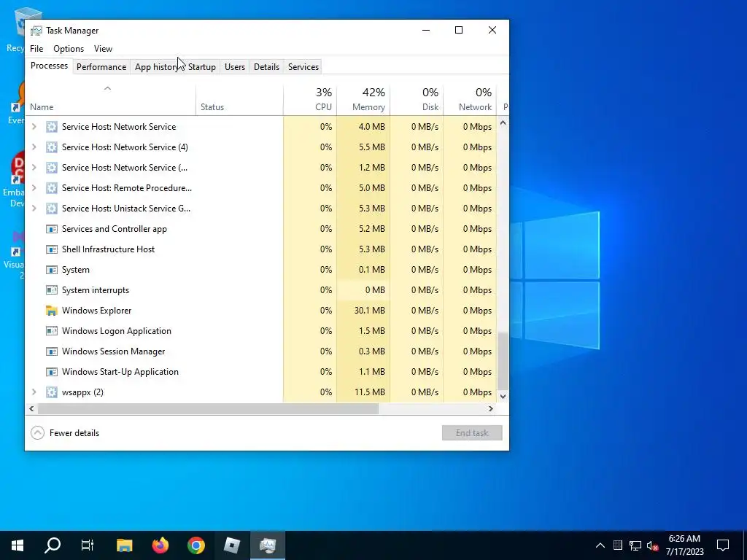Click the Task Manager taskbar button
Viewport: 747px width, 560px height.
(x=268, y=545)
